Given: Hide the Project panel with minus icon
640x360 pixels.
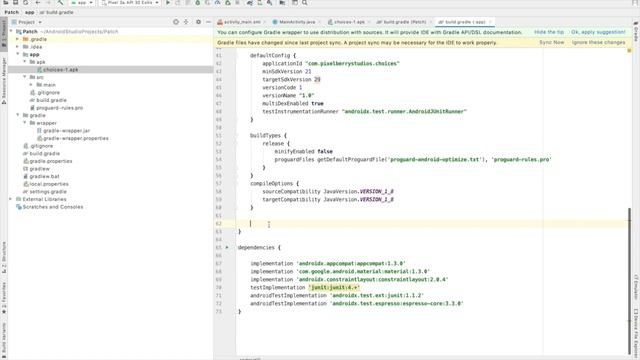Looking at the screenshot, I should click(x=208, y=22).
